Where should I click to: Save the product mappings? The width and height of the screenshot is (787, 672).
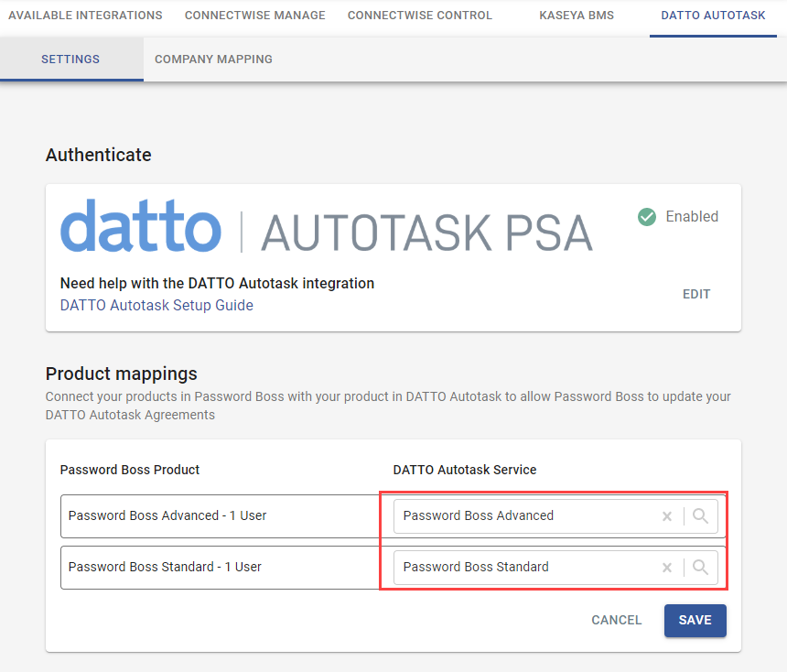pos(695,620)
